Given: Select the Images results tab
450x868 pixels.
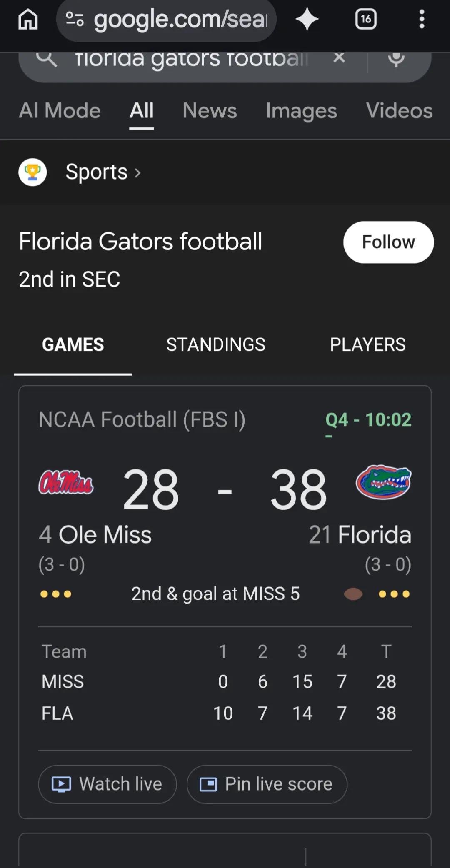Looking at the screenshot, I should pos(301,111).
